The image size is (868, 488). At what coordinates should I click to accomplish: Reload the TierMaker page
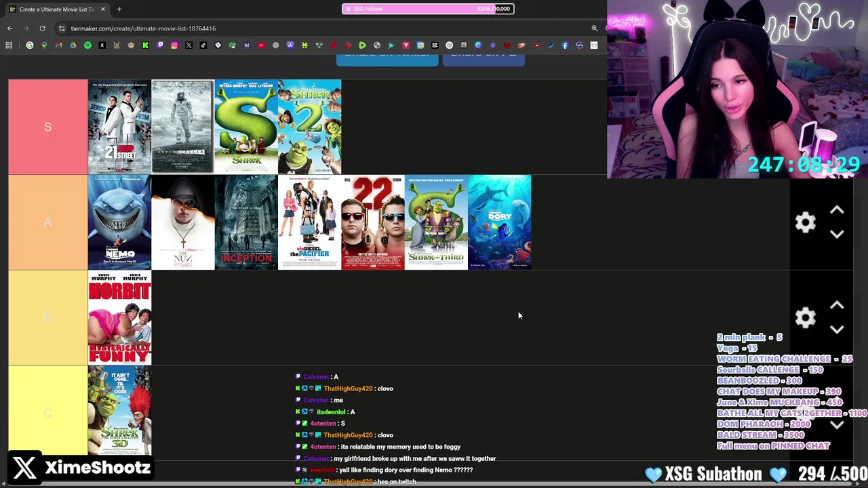(42, 28)
